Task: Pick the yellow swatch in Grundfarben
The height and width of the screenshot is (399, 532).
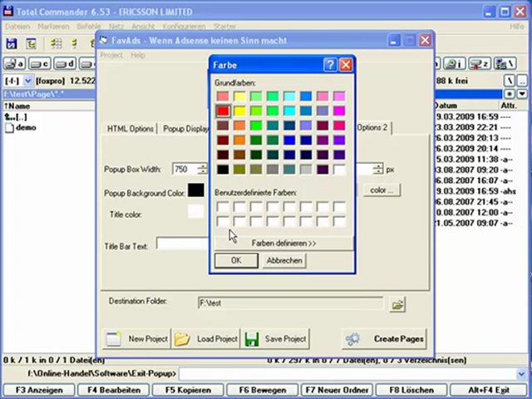Action: (x=239, y=111)
